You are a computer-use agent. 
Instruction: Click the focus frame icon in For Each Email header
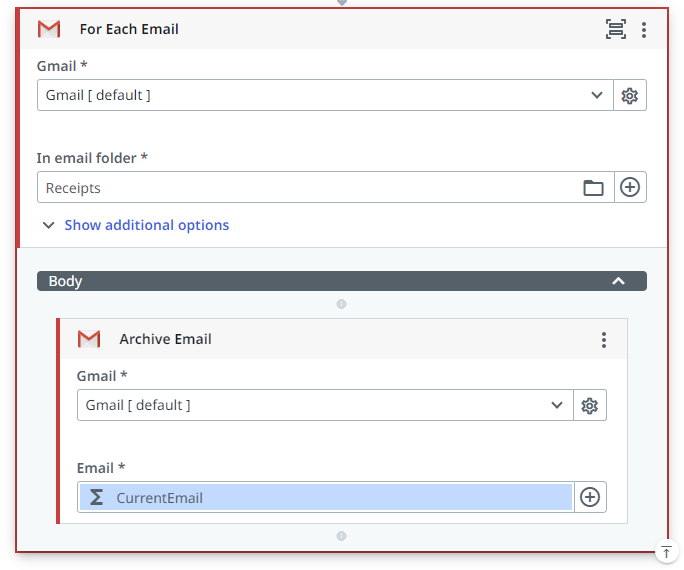pos(615,29)
